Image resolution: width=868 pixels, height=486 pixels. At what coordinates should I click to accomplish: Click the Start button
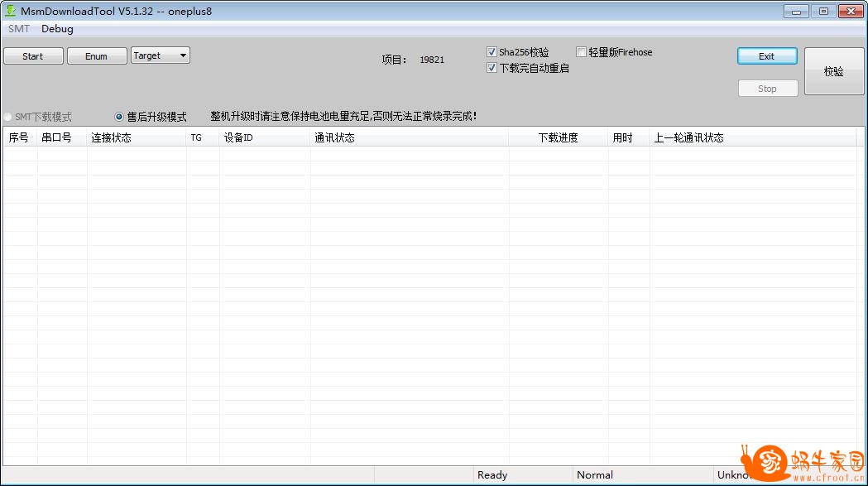(x=33, y=56)
